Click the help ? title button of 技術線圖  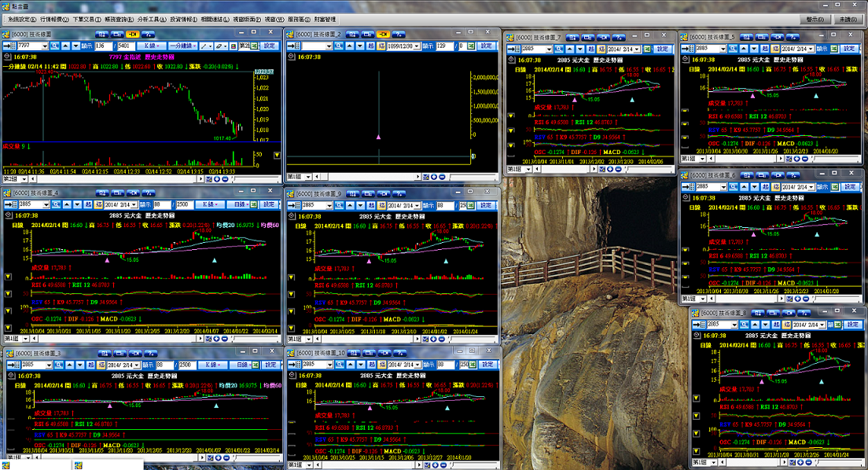149,35
